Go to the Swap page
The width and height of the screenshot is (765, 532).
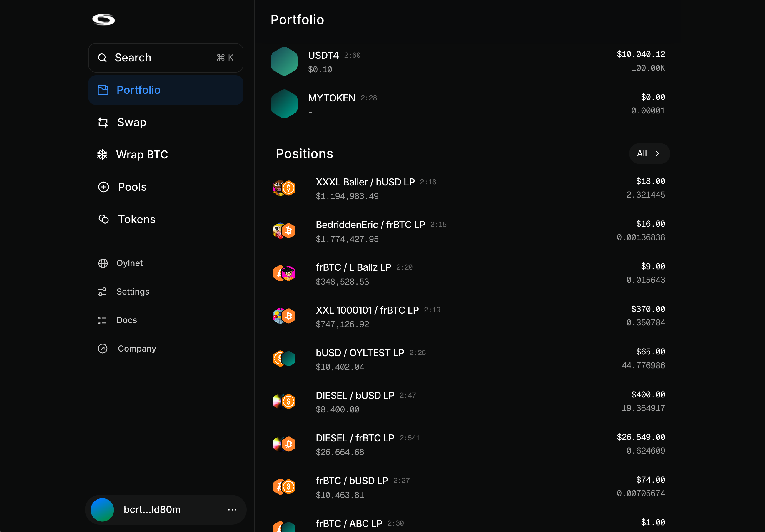166,122
